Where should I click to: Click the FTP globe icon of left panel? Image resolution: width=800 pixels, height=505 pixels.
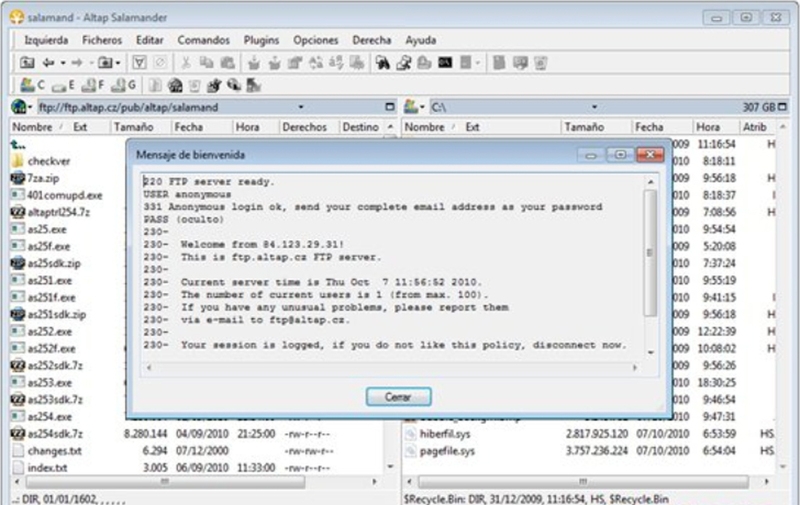click(18, 107)
